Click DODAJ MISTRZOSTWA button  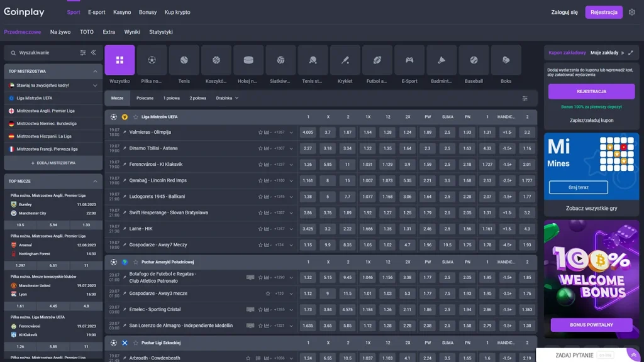[53, 163]
